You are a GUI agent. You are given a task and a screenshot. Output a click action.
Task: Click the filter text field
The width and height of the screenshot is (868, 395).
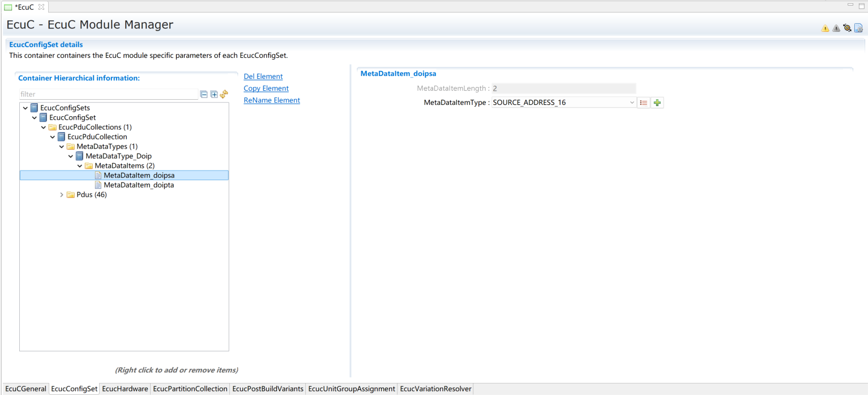(x=108, y=95)
